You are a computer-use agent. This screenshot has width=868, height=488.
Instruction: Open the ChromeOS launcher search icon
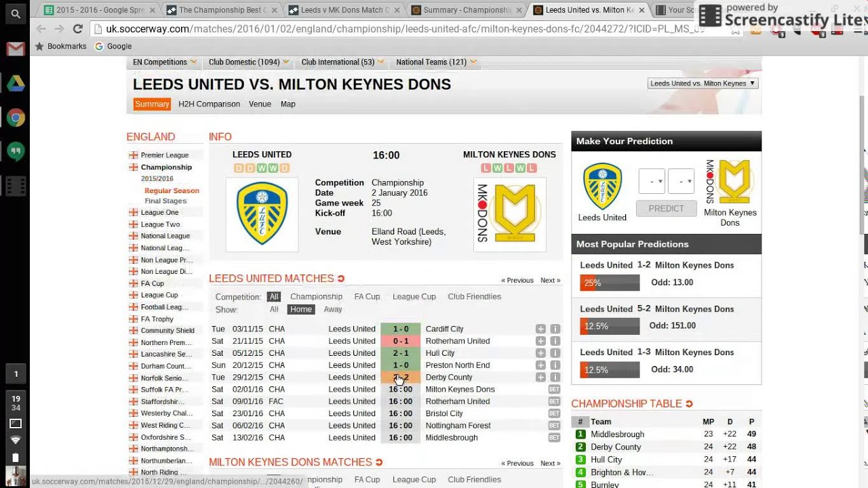coord(16,14)
